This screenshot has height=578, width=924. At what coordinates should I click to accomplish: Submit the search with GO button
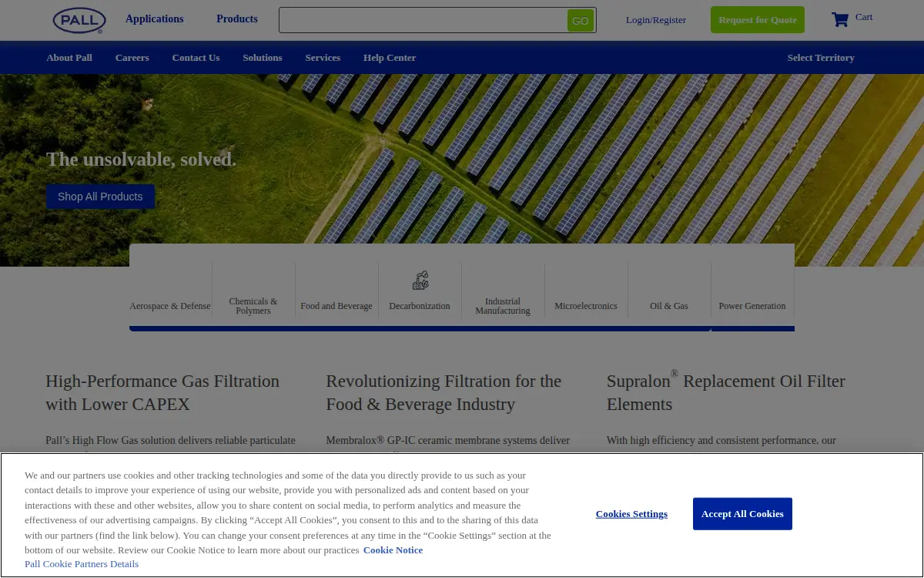tap(581, 21)
